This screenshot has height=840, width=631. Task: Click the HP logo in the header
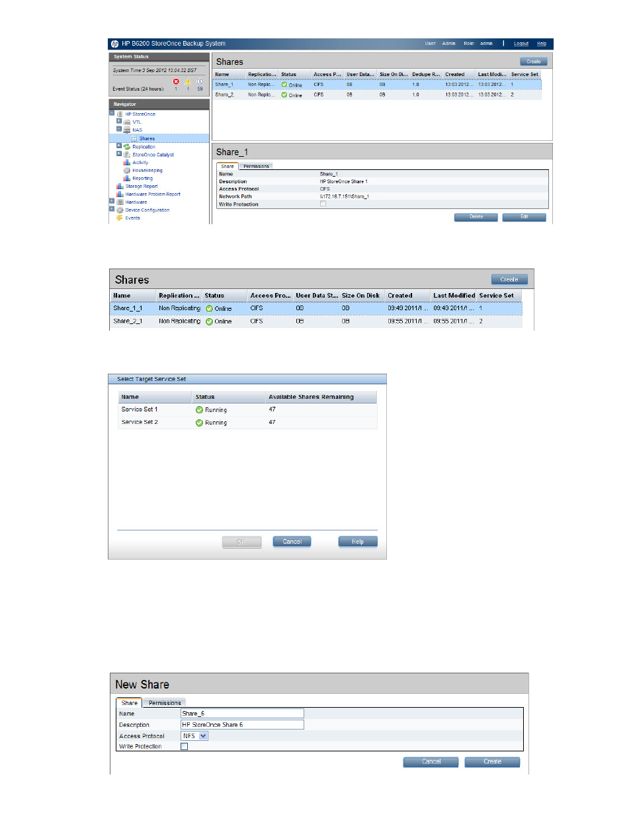(114, 44)
